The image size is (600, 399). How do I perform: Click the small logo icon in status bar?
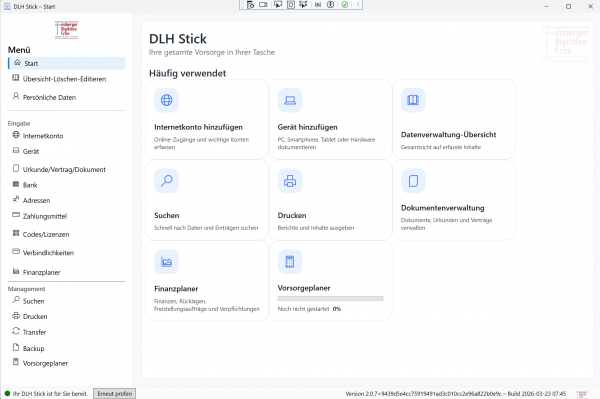click(582, 394)
